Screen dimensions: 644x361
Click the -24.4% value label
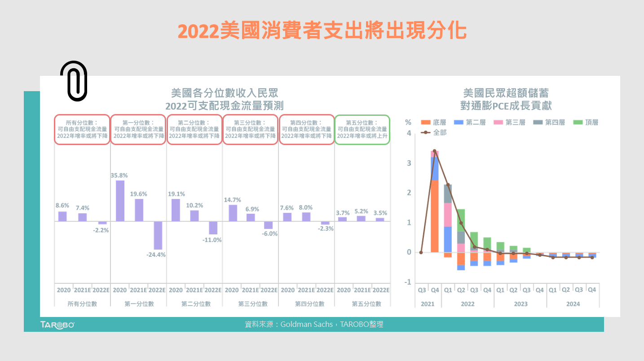pyautogui.click(x=155, y=255)
